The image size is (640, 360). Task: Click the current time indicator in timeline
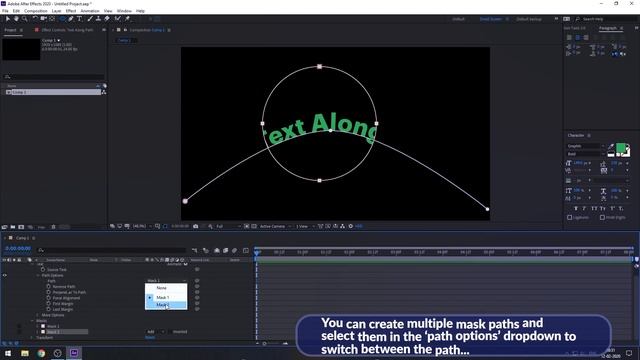tap(257, 253)
